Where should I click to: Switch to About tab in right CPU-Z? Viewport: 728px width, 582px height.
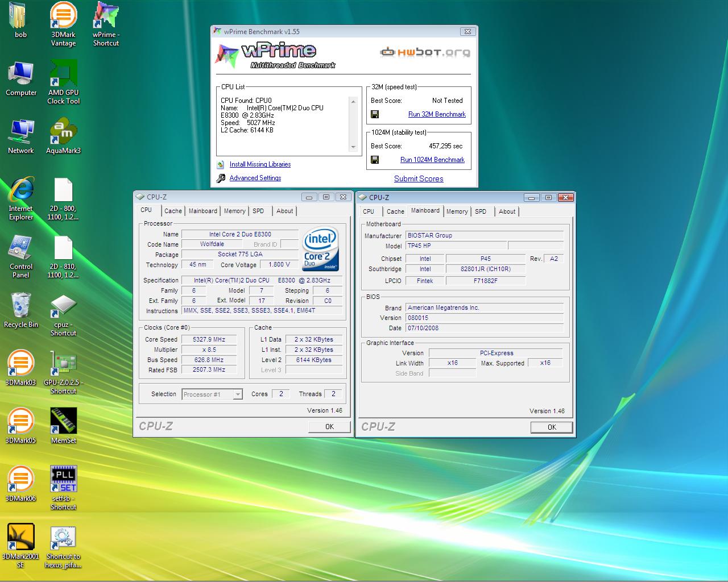click(507, 211)
